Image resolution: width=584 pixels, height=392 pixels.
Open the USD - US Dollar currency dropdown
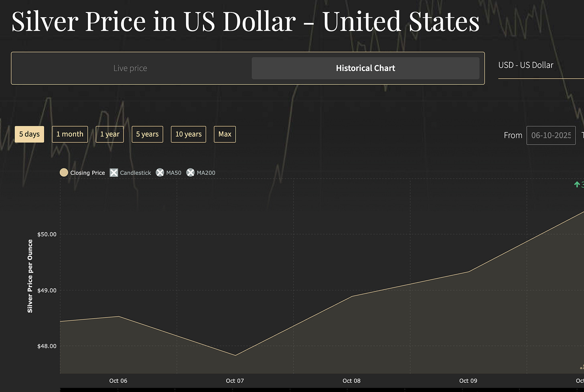[541, 65]
